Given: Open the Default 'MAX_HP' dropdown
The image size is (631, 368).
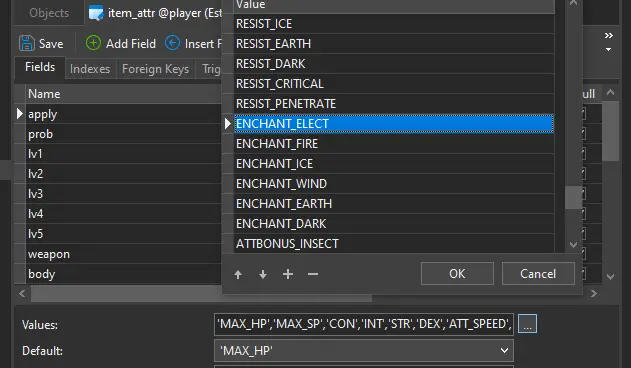Looking at the screenshot, I should [x=364, y=351].
